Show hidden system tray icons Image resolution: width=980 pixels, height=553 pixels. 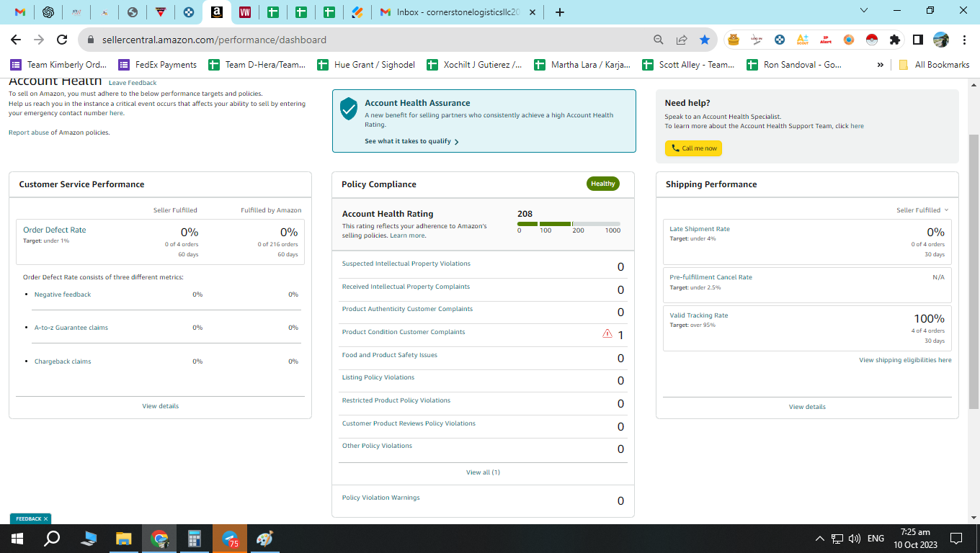click(x=819, y=539)
